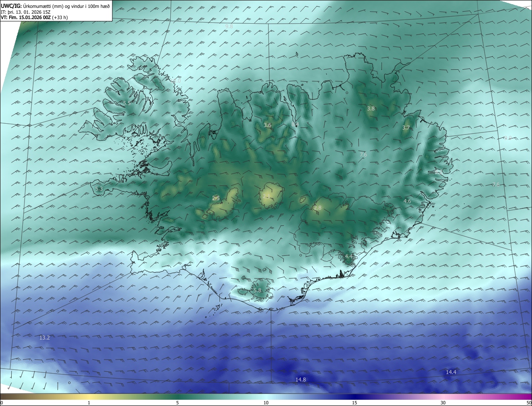This screenshot has height=406, width=532.
Task: Click the 7.6 value inland in northeast Iceland
Action: (x=363, y=155)
